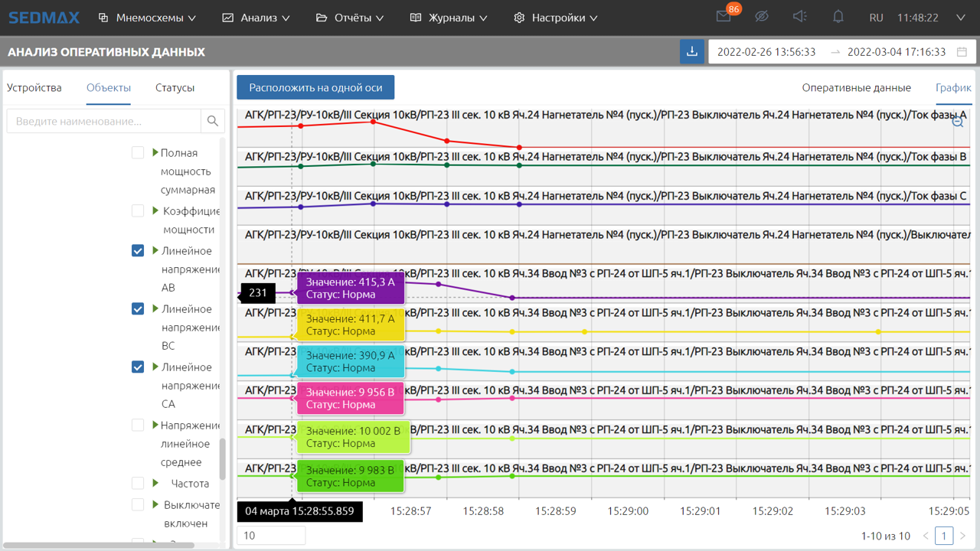Viewport: 980px width, 551px height.
Task: Open the Отчёты dropdown menu
Action: (x=350, y=18)
